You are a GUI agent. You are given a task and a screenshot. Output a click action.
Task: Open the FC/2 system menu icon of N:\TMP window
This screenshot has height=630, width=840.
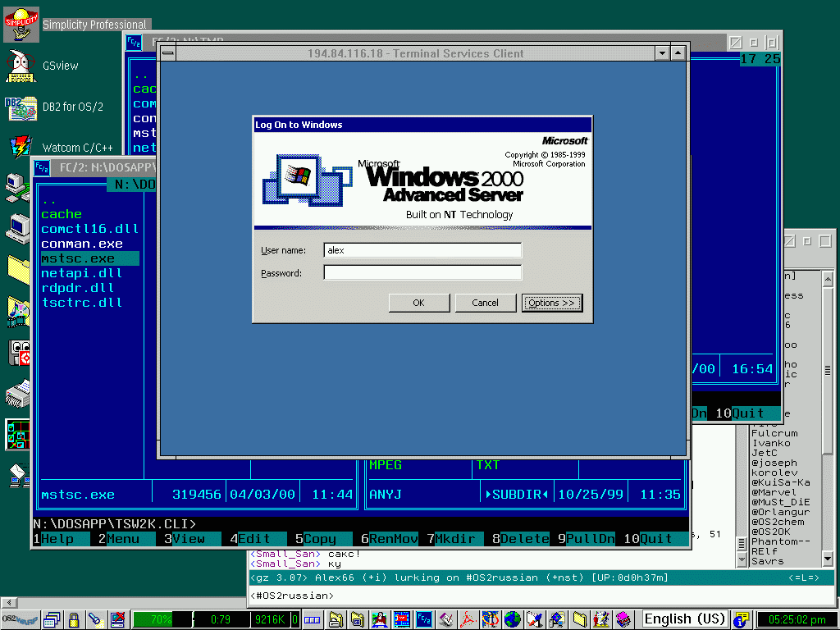tap(134, 42)
